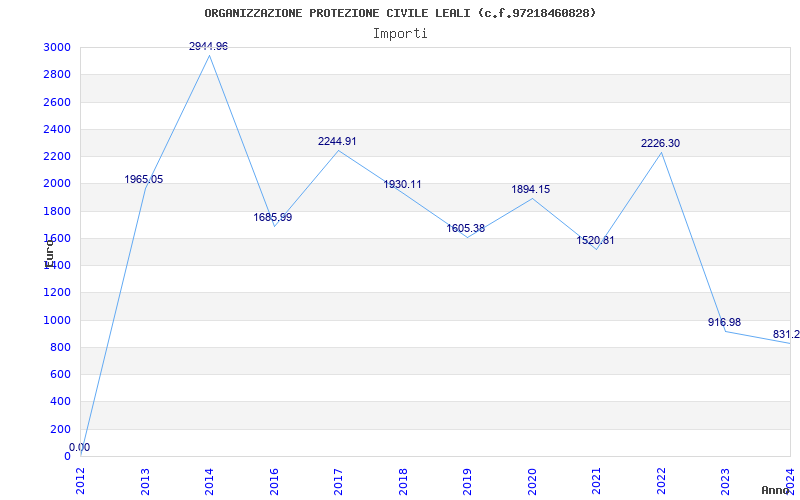Click the Importi subtitle
The width and height of the screenshot is (800, 500).
click(x=400, y=34)
